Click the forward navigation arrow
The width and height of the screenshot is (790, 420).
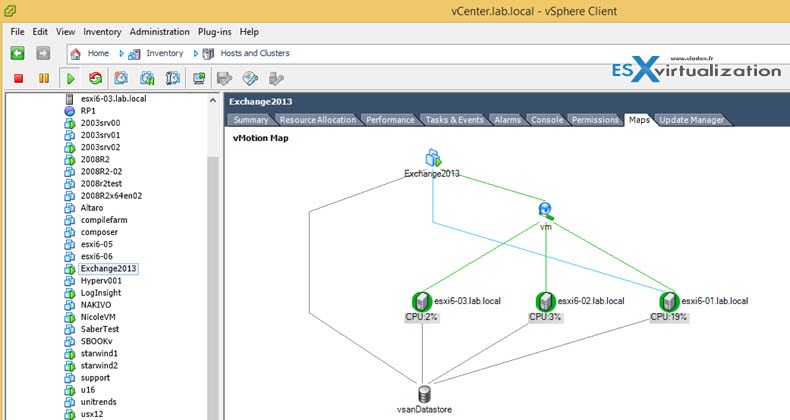pyautogui.click(x=43, y=53)
